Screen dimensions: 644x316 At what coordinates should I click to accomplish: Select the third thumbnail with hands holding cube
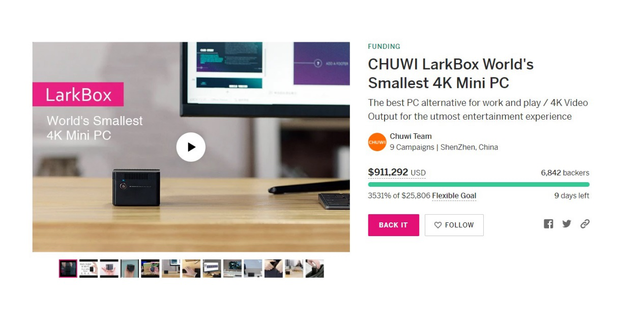tap(109, 269)
